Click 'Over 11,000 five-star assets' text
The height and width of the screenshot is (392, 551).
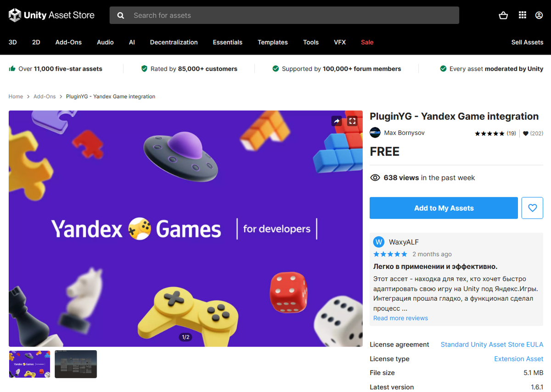(60, 69)
